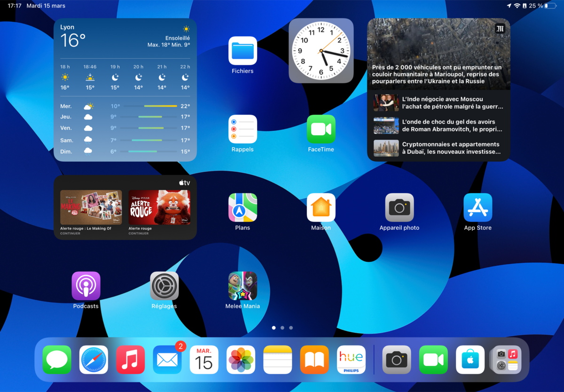Go to the second home screen page dot
This screenshot has width=564, height=392.
click(x=282, y=328)
